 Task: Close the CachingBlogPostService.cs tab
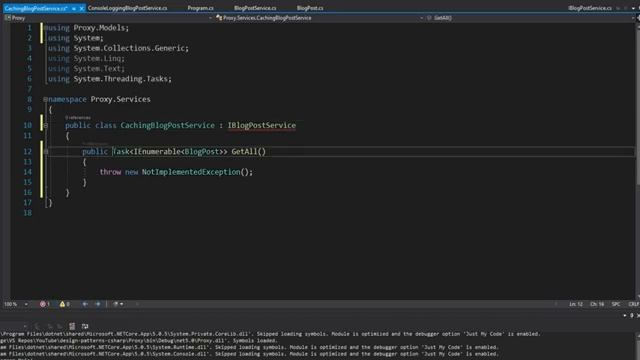(82, 8)
